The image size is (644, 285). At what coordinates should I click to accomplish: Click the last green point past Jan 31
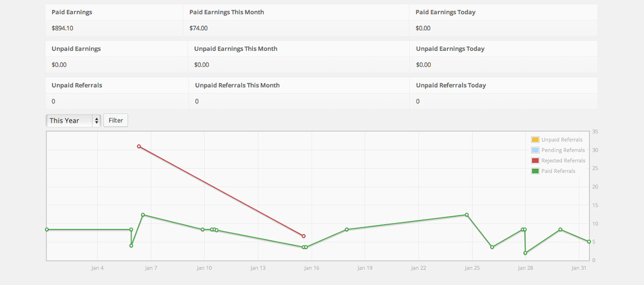589,242
